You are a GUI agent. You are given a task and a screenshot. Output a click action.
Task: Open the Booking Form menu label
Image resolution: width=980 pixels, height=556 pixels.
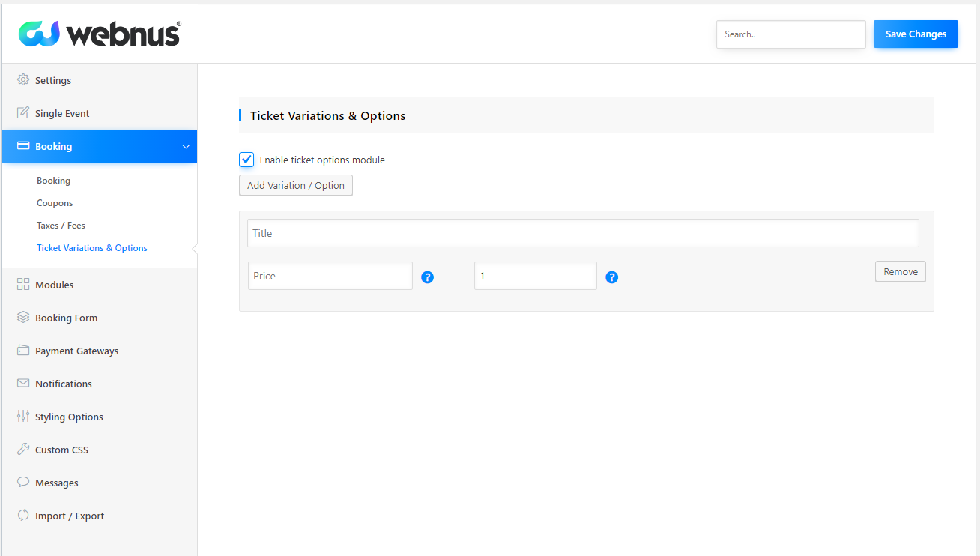pos(67,318)
